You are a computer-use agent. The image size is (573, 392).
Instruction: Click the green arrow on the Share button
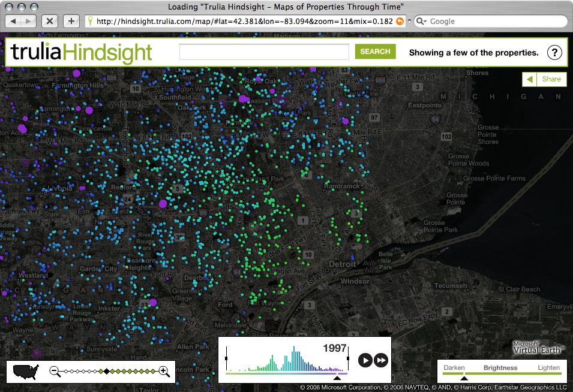(529, 79)
